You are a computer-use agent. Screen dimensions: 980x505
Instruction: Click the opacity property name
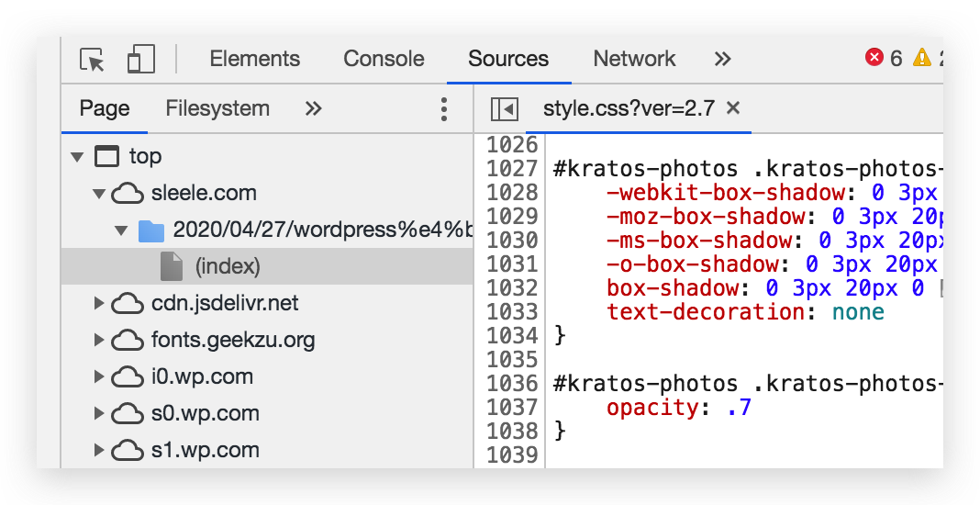click(x=652, y=408)
